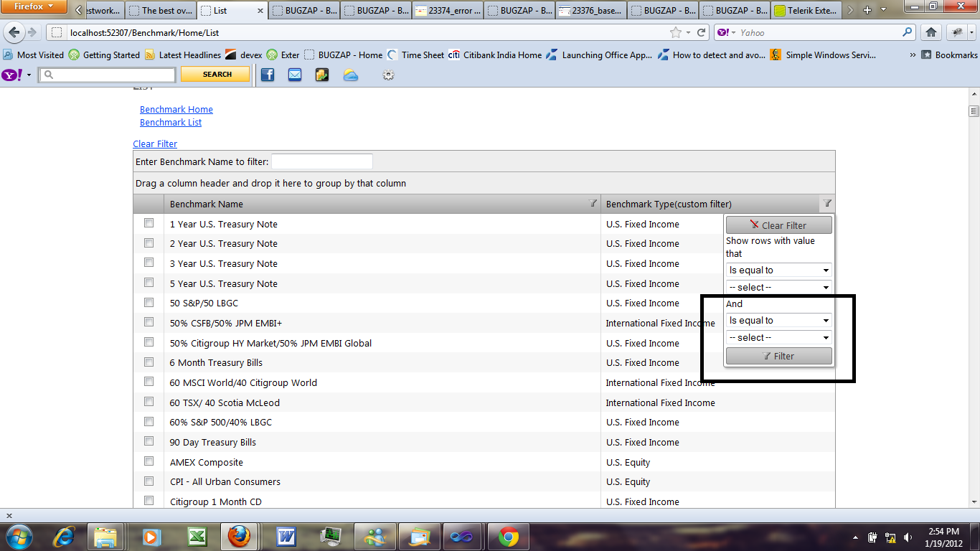This screenshot has height=551, width=980.
Task: Select the AMEX Composite row checkbox
Action: tap(149, 461)
